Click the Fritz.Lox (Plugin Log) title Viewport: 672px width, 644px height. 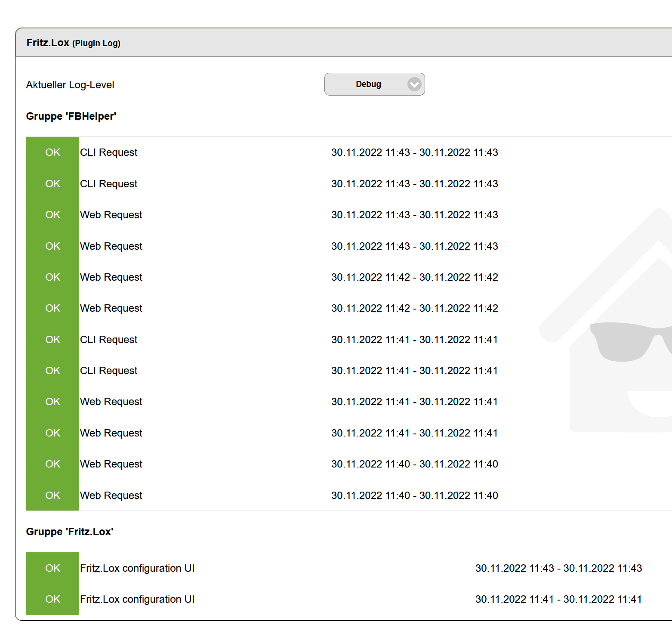pyautogui.click(x=74, y=43)
